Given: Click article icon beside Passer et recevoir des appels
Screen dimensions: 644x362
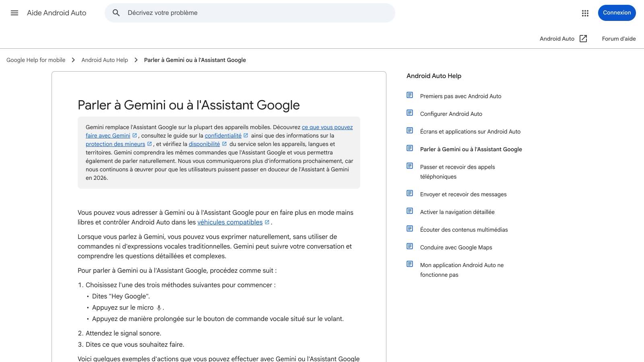Looking at the screenshot, I should click(x=410, y=166).
